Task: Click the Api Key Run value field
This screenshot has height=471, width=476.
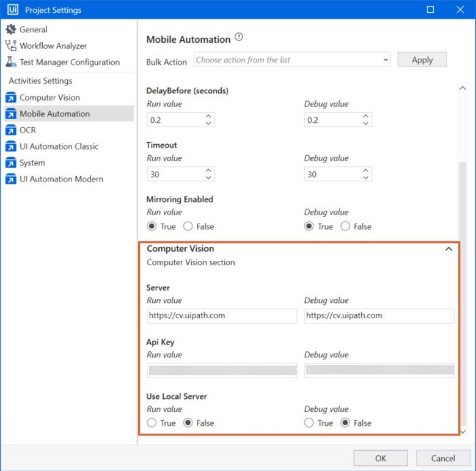Action: (222, 370)
